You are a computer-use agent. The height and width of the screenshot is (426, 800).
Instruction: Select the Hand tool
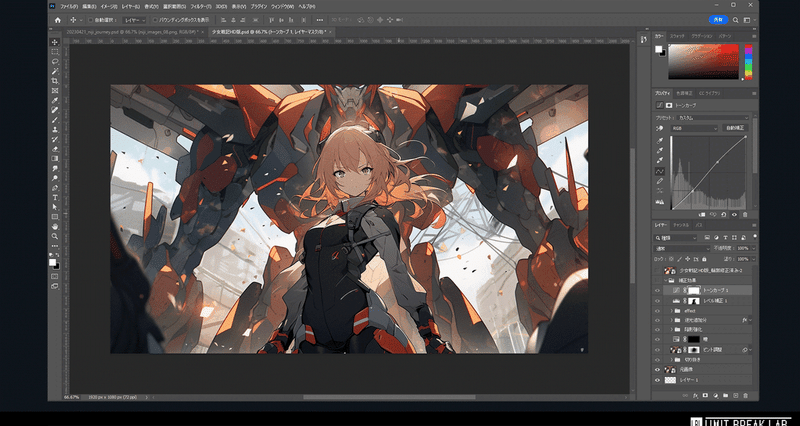point(55,227)
